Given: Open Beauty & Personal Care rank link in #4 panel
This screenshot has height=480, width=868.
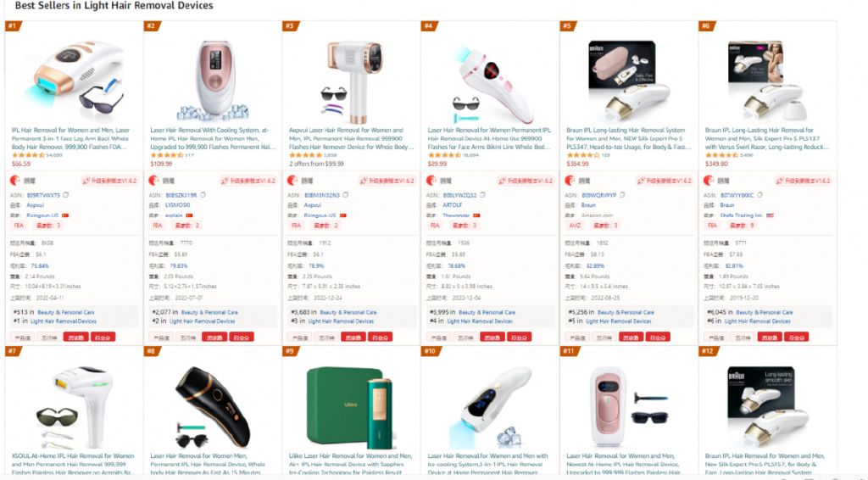Looking at the screenshot, I should [487, 312].
